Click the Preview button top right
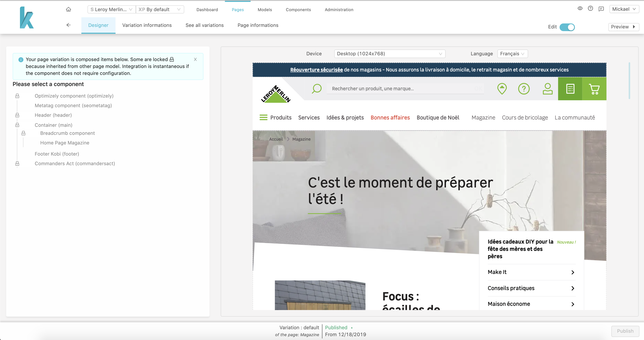The height and width of the screenshot is (340, 644). tap(623, 27)
